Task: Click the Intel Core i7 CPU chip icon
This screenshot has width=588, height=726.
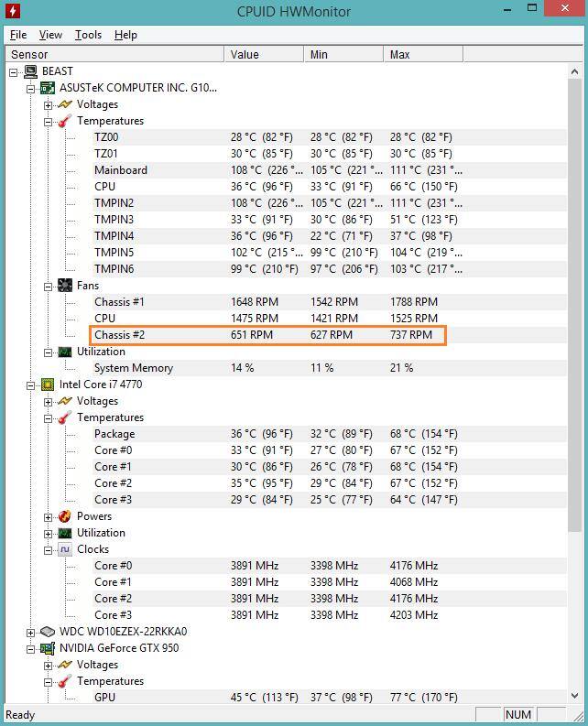Action: pyautogui.click(x=48, y=385)
